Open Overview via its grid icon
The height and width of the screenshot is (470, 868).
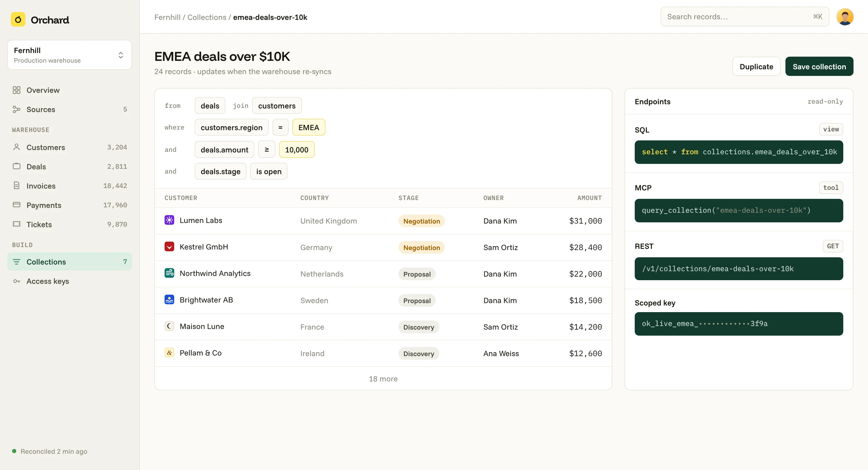[x=17, y=90]
